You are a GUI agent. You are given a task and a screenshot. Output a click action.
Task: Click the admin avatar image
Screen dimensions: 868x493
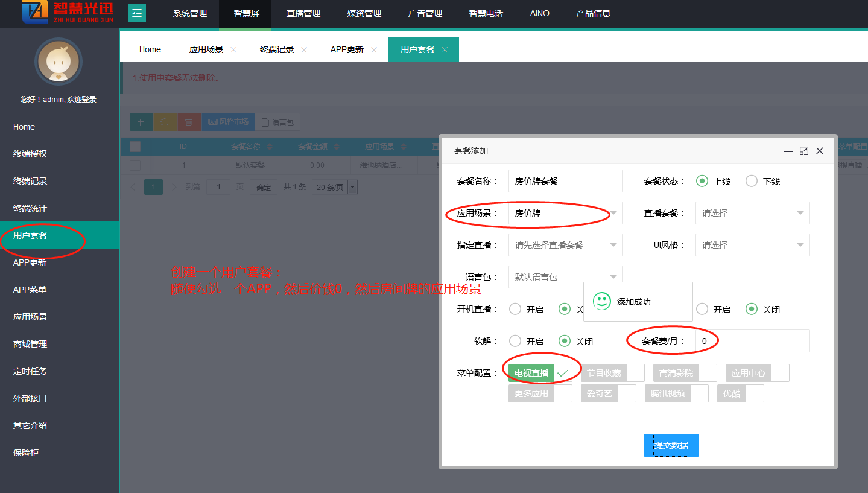(x=59, y=62)
